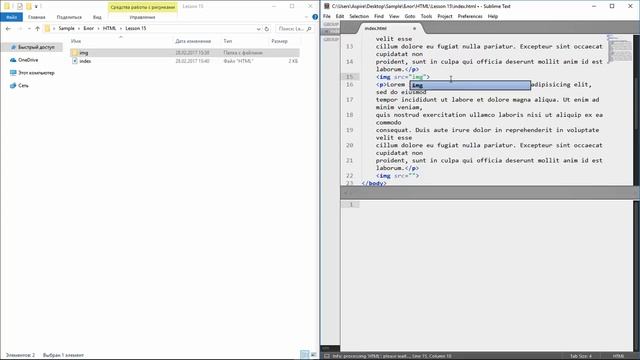Open Sublime Text View menu

[x=394, y=16]
